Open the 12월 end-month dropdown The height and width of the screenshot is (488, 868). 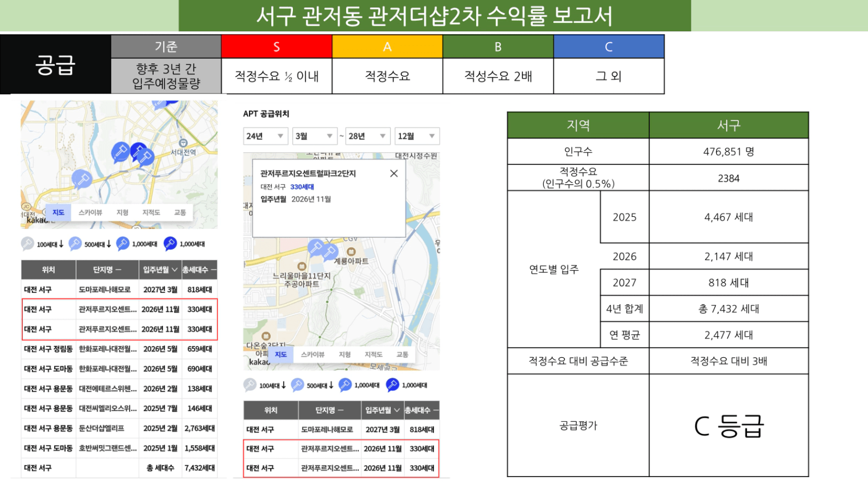coord(417,136)
